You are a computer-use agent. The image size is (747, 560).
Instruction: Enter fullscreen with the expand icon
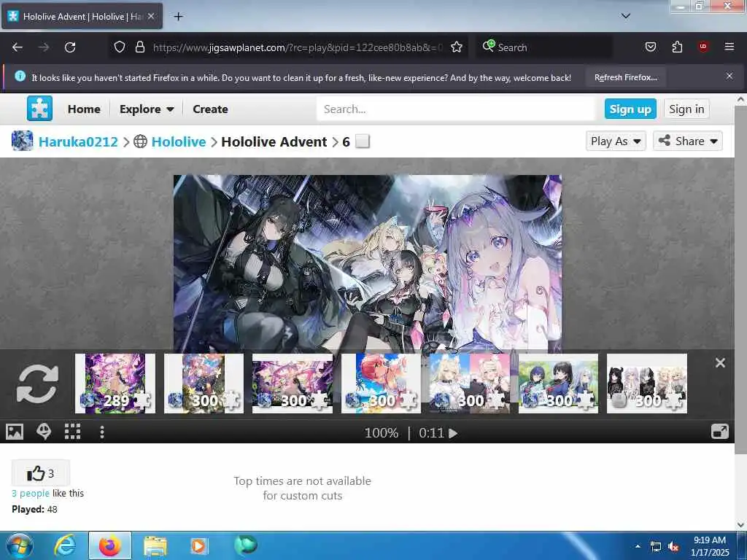click(x=719, y=432)
